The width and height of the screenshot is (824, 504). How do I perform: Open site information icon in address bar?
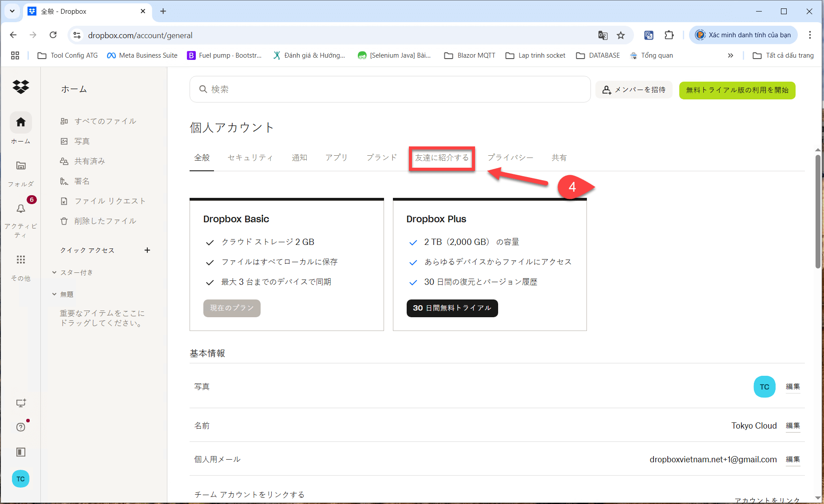[77, 35]
